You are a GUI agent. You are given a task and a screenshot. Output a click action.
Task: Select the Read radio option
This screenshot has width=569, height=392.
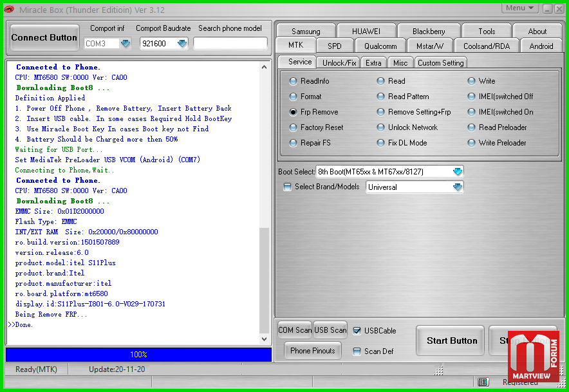(380, 81)
